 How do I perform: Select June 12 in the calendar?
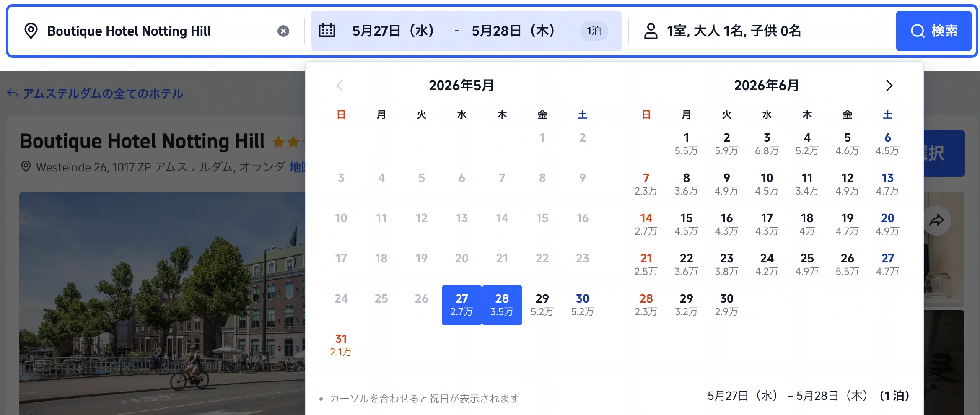(848, 184)
